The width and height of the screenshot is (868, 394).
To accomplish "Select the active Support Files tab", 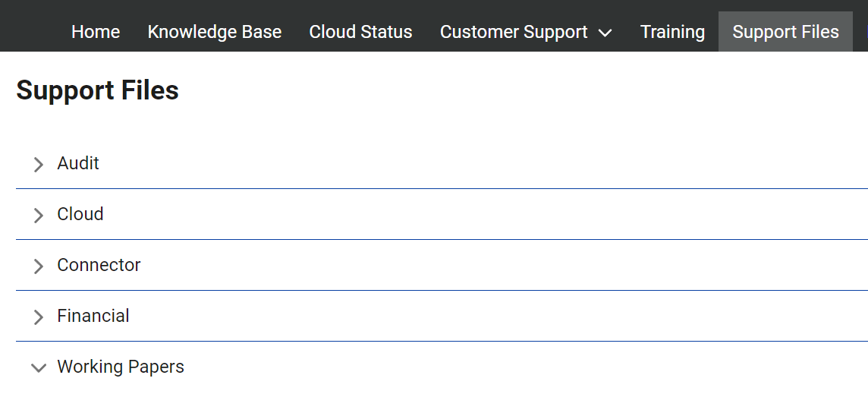I will tap(785, 32).
